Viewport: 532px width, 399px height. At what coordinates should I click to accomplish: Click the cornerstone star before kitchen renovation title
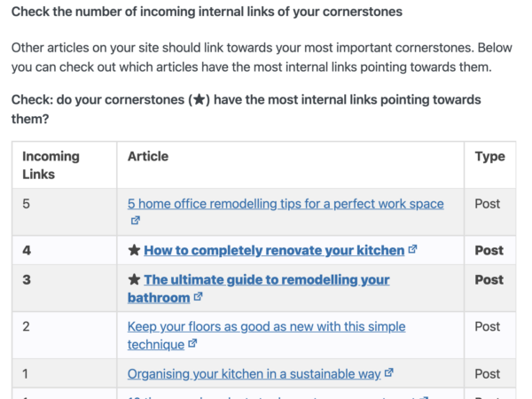click(x=134, y=250)
